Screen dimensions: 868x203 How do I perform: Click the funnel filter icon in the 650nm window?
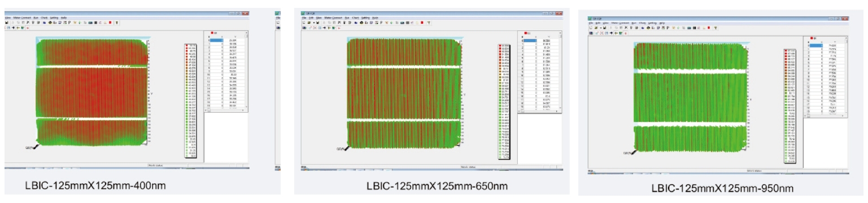pyautogui.click(x=429, y=23)
